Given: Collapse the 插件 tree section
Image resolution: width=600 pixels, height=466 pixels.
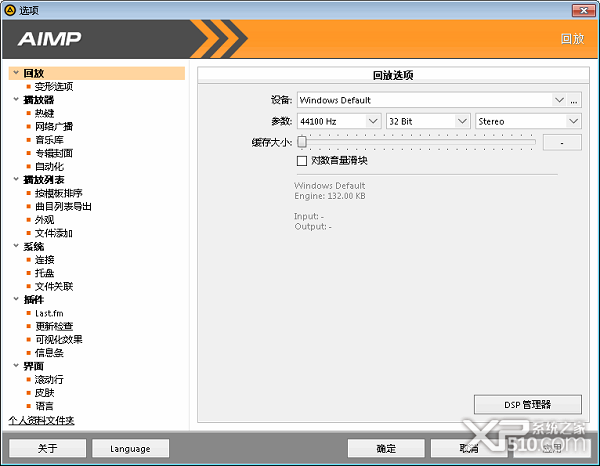Looking at the screenshot, I should coord(16,299).
